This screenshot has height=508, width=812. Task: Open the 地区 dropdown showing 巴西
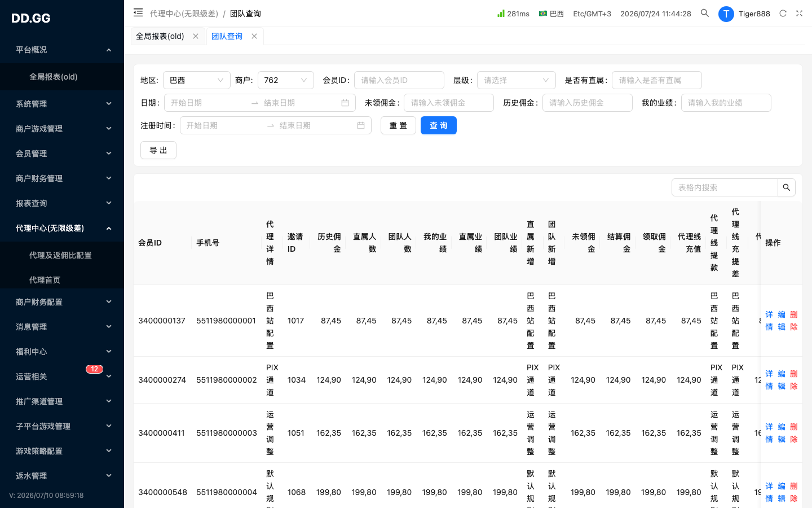click(197, 80)
